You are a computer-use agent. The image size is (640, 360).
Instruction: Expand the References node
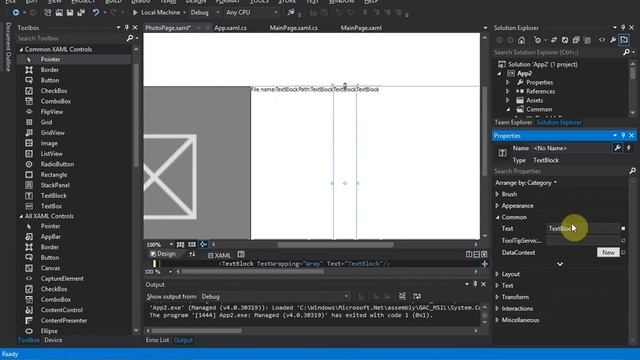click(x=508, y=91)
